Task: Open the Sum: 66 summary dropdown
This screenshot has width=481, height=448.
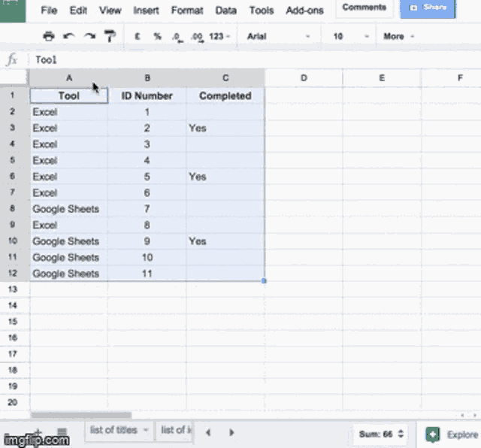Action: (x=380, y=434)
